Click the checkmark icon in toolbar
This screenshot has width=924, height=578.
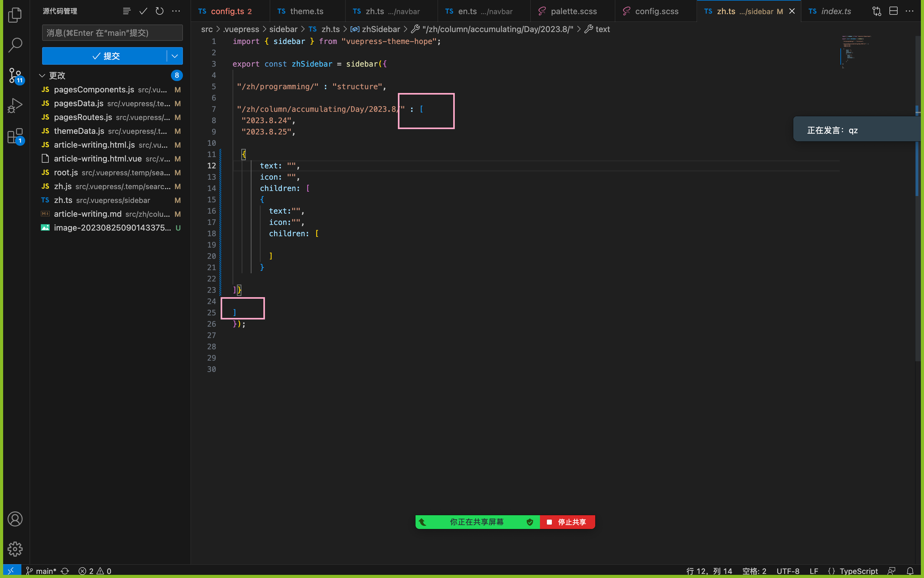click(x=143, y=11)
